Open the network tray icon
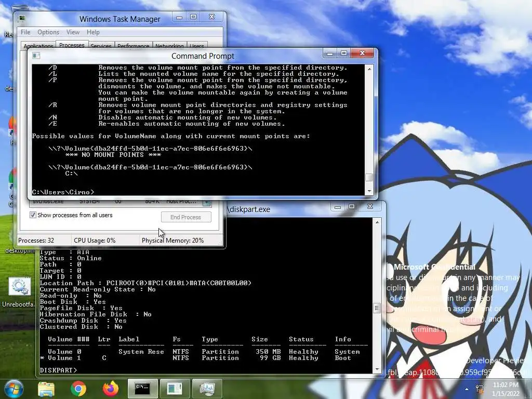The width and height of the screenshot is (532, 399). 480,389
